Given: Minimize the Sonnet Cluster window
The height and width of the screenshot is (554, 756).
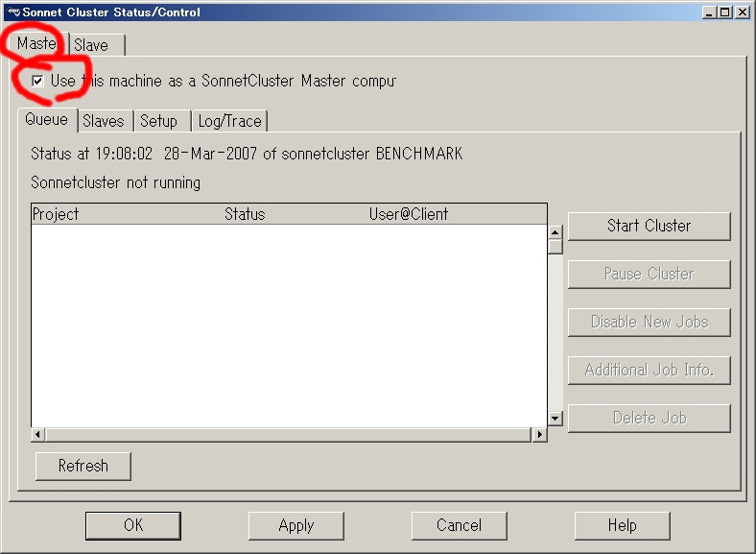Looking at the screenshot, I should click(709, 12).
